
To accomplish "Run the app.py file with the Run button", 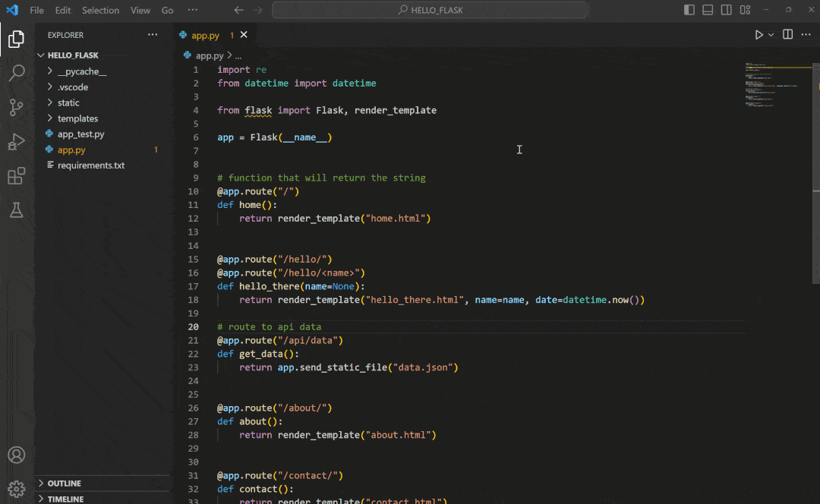I will tap(758, 34).
